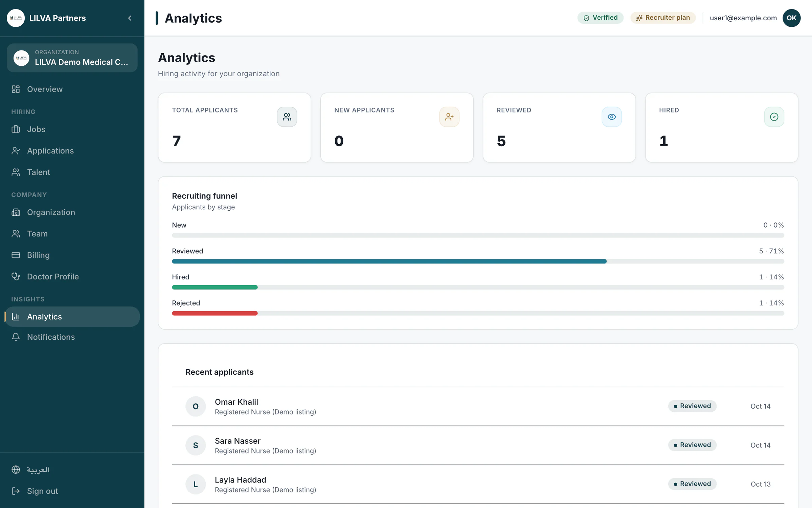This screenshot has width=812, height=508.
Task: Click the Applications person-check icon
Action: coord(16,151)
